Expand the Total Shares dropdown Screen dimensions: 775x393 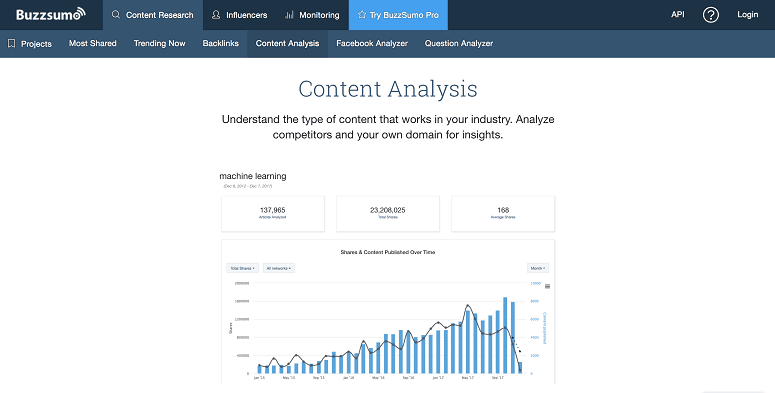click(242, 268)
